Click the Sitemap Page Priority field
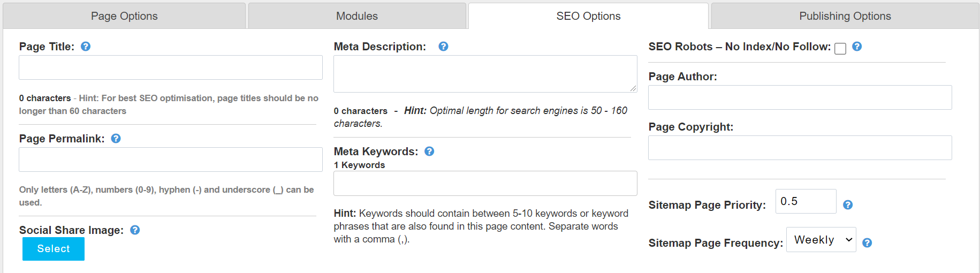Screen dimensions: 980x273 click(806, 201)
